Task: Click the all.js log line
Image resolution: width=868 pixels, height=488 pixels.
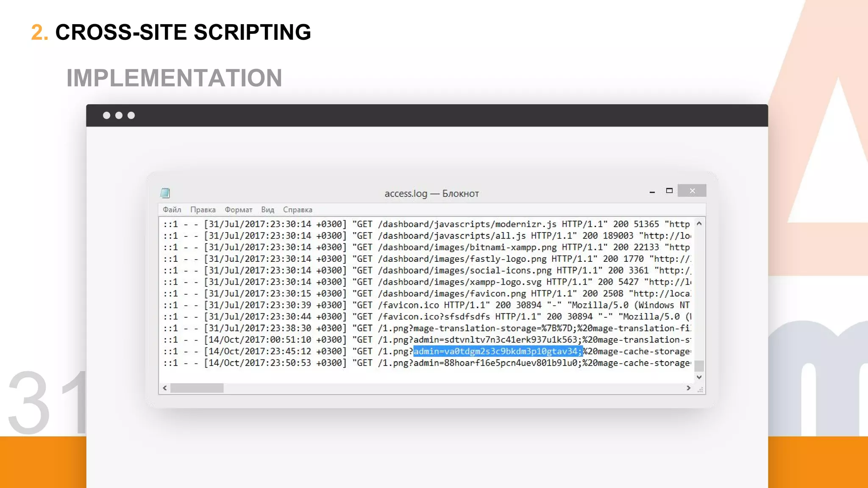Action: (427, 236)
